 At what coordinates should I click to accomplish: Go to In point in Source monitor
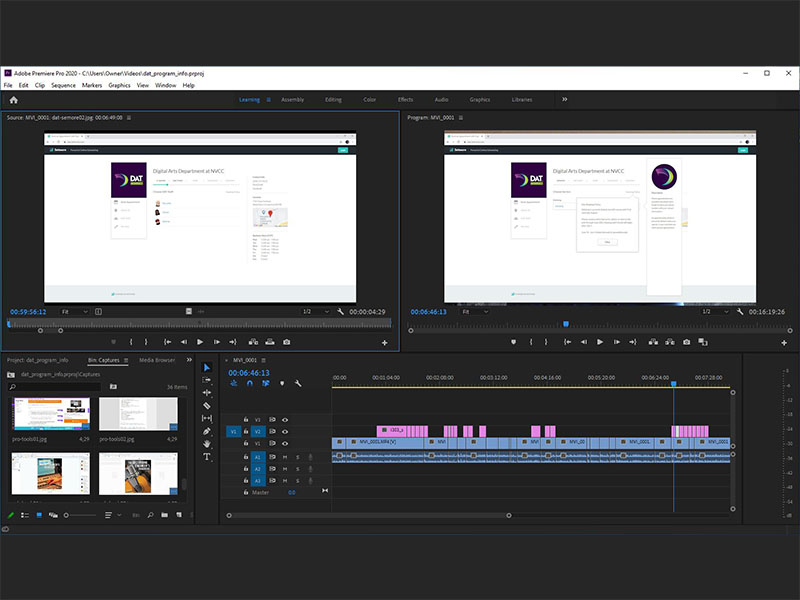[167, 342]
